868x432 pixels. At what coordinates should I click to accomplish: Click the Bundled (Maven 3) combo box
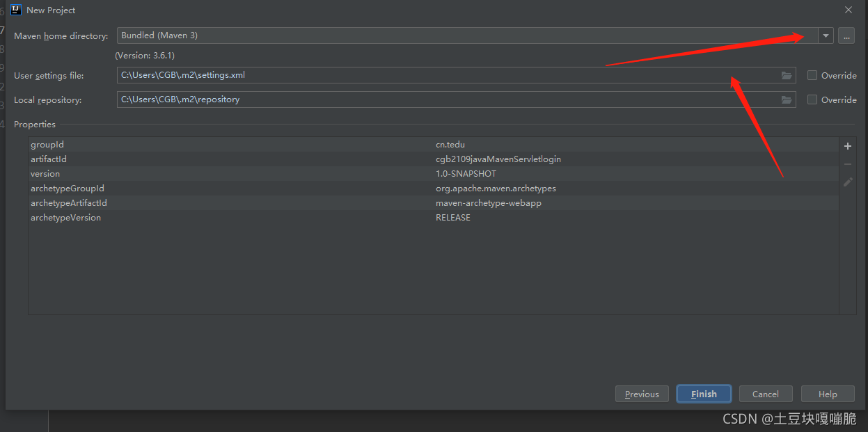[418, 35]
